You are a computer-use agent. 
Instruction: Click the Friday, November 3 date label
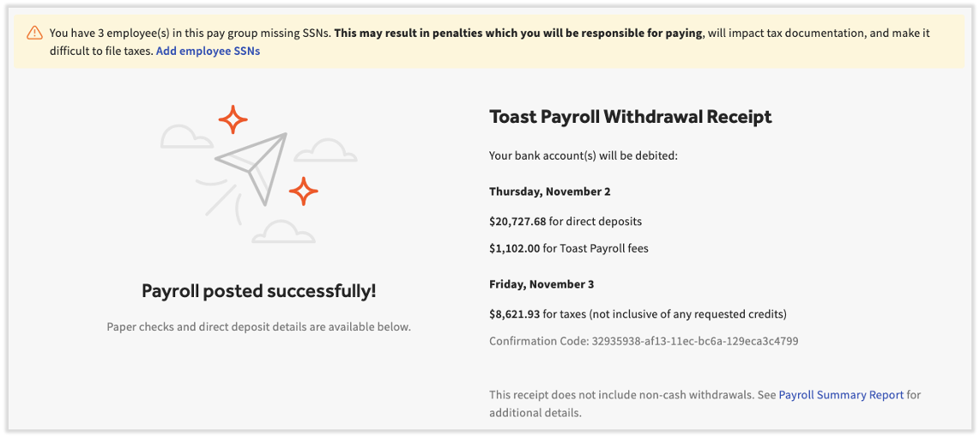pos(541,284)
